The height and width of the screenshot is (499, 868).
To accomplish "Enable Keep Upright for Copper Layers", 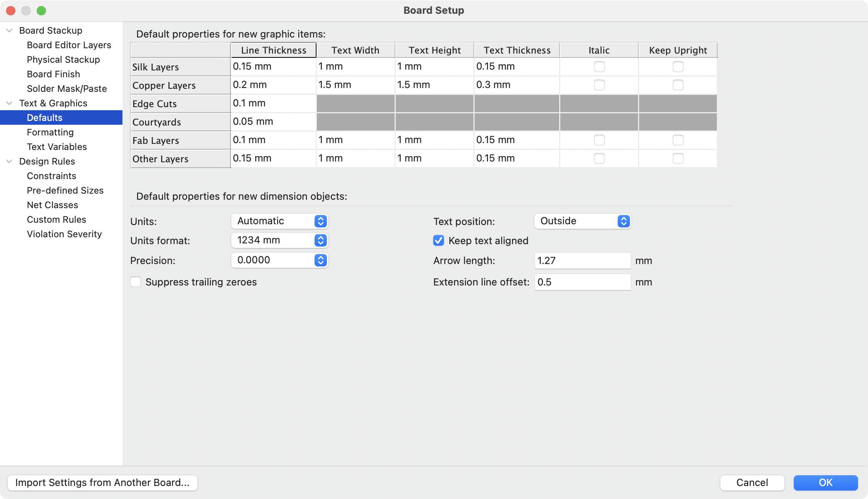I will click(678, 85).
